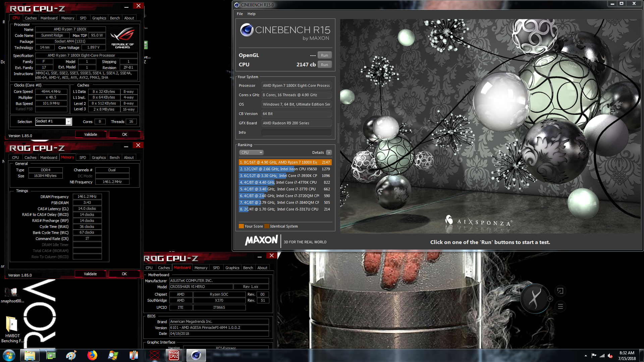
Task: Click the Details arrow button in Ranking
Action: 329,153
